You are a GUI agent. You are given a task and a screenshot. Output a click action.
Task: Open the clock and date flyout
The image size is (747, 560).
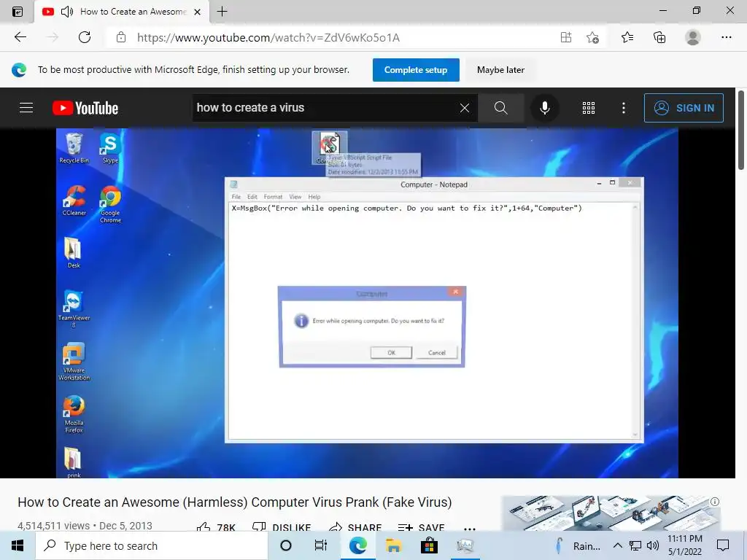click(x=685, y=545)
